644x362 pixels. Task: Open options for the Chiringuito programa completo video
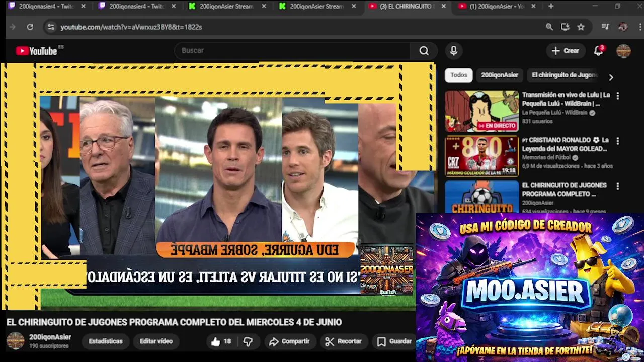[618, 186]
